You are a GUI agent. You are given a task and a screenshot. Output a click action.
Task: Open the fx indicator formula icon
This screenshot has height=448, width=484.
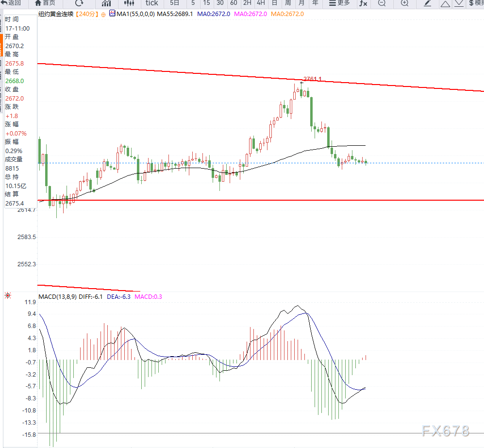coord(363,3)
